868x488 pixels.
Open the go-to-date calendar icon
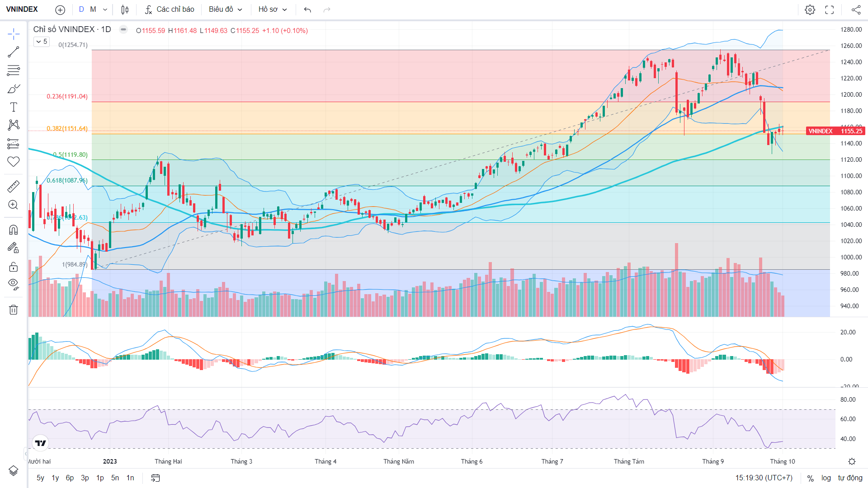[156, 478]
